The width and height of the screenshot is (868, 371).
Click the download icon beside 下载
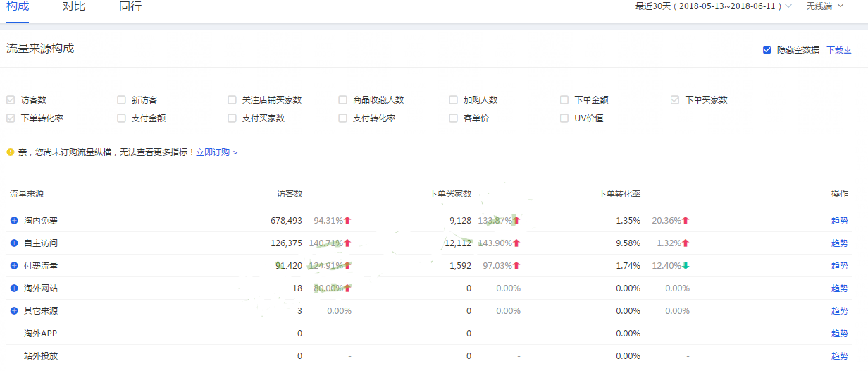tap(848, 50)
